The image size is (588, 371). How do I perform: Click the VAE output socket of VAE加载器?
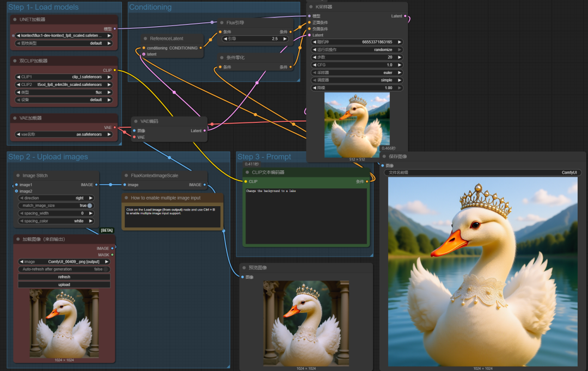(115, 127)
